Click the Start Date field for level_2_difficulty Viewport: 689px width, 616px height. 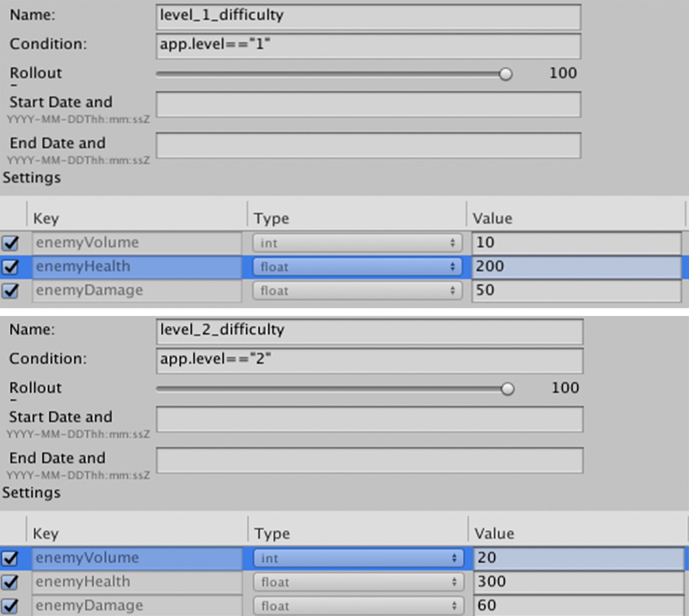tap(370, 419)
